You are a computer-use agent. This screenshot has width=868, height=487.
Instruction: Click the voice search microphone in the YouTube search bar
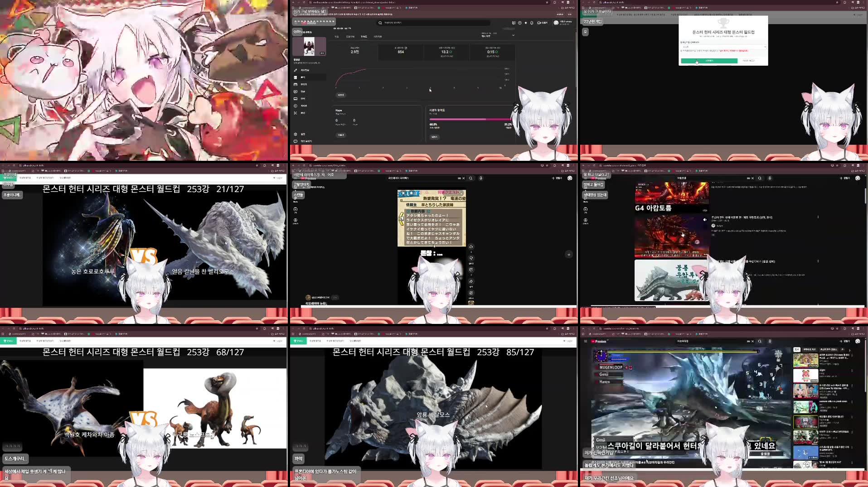[x=480, y=178]
